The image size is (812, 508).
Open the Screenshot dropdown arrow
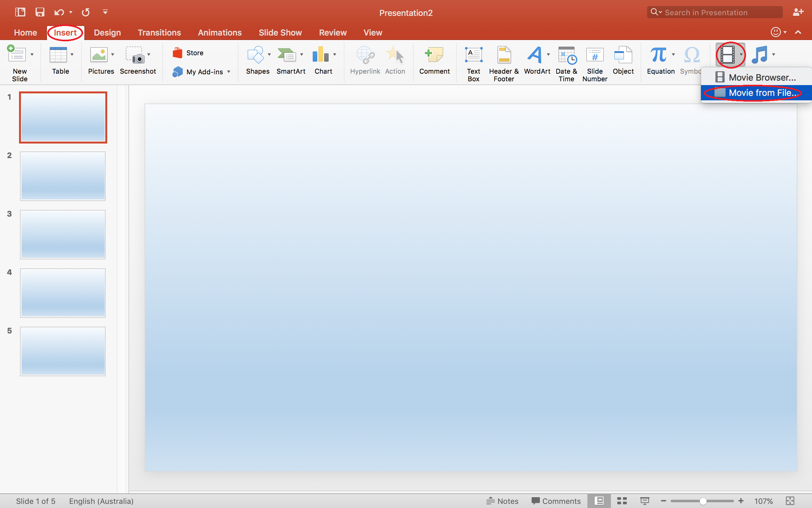coord(149,54)
